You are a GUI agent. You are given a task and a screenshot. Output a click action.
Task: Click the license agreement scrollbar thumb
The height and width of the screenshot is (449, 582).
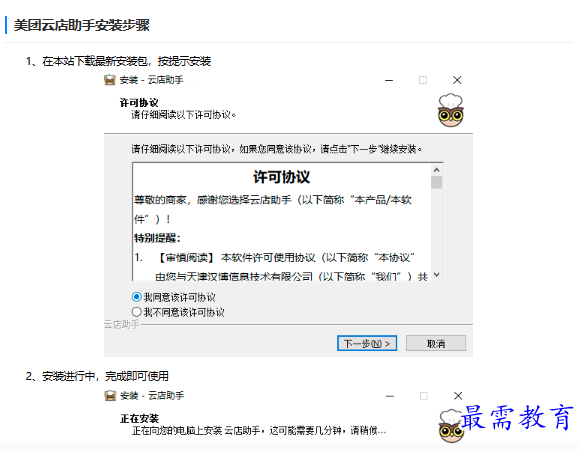pyautogui.click(x=436, y=182)
